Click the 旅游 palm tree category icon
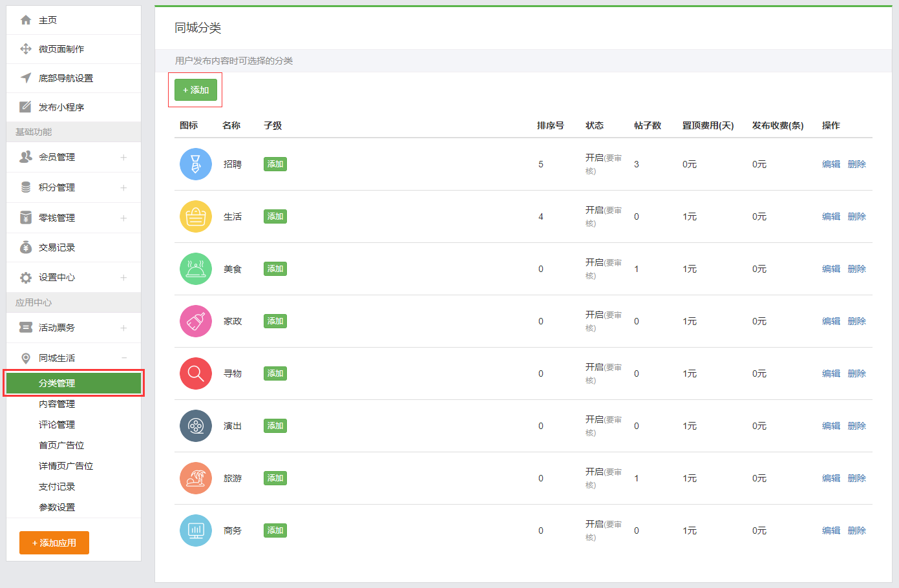Viewport: 899px width, 588px height. 196,478
